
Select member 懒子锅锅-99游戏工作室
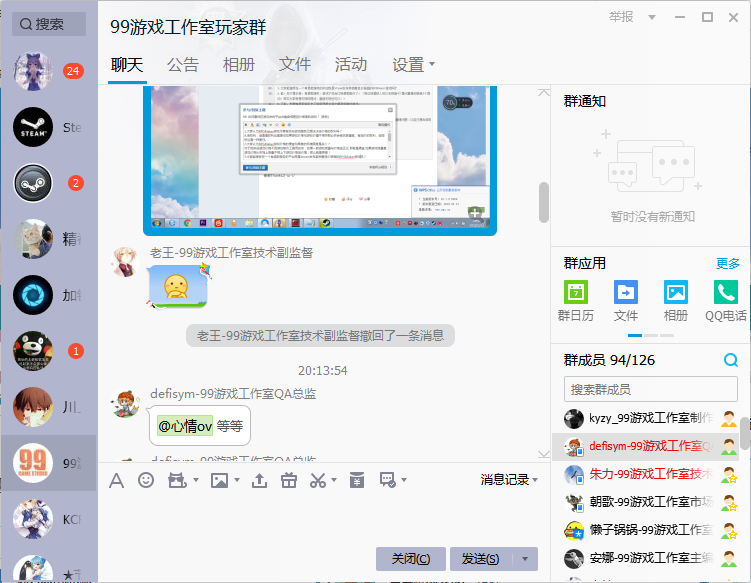tap(646, 530)
